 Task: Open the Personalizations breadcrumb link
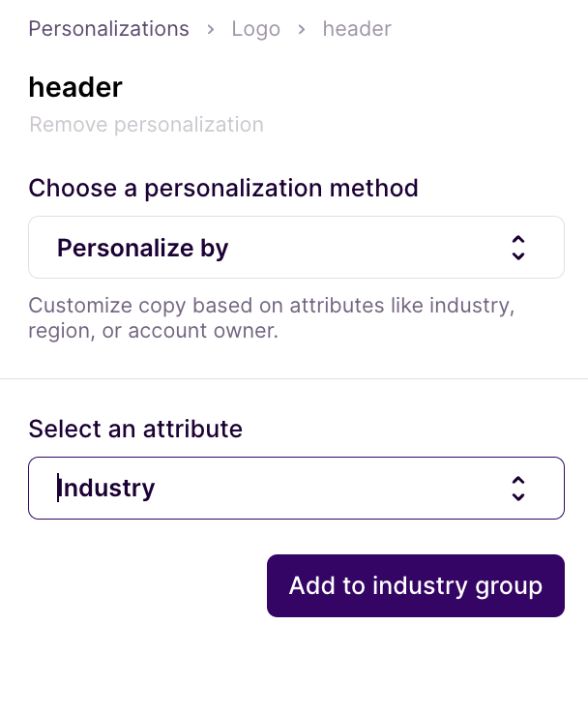click(x=108, y=29)
